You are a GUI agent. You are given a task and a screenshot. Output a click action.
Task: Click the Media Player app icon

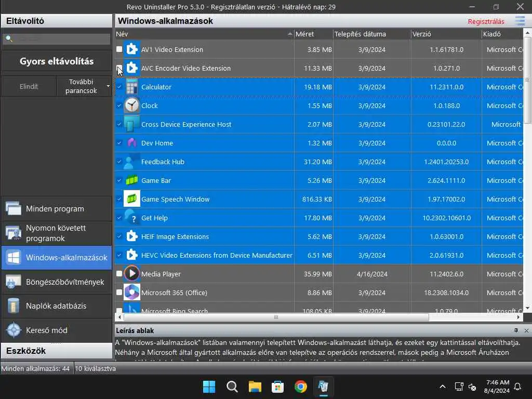coord(131,274)
